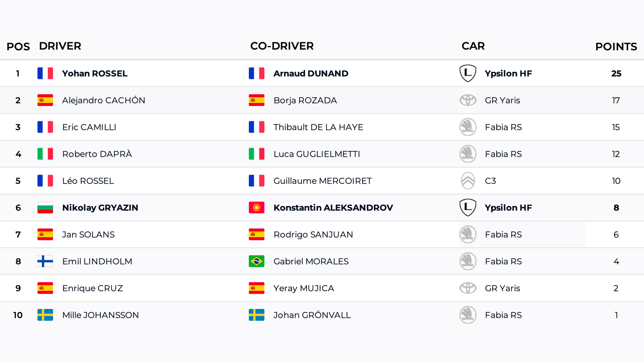Image resolution: width=644 pixels, height=362 pixels.
Task: Click the DRIVER column header
Action: pyautogui.click(x=60, y=46)
